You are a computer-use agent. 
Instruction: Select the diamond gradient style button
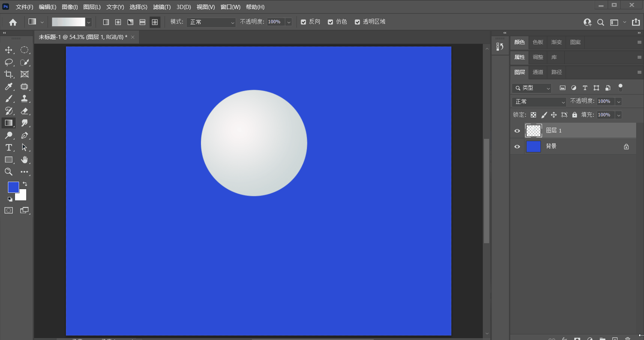pos(155,22)
